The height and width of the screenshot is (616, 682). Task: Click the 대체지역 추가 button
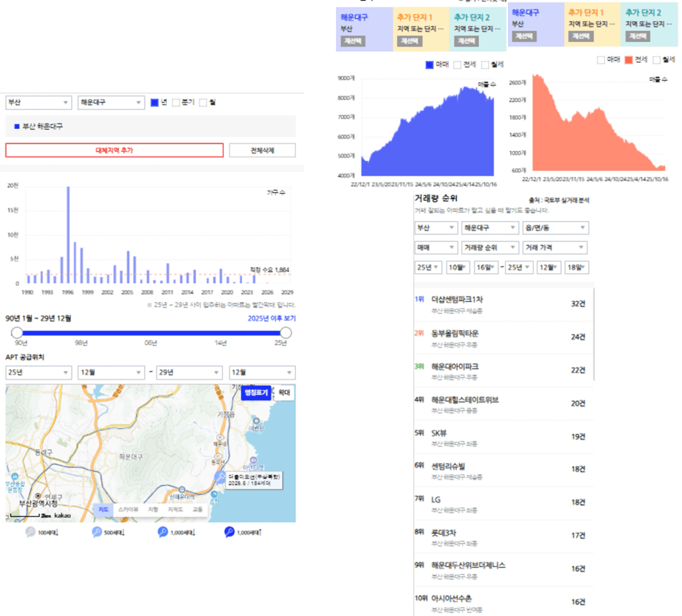[x=114, y=150]
